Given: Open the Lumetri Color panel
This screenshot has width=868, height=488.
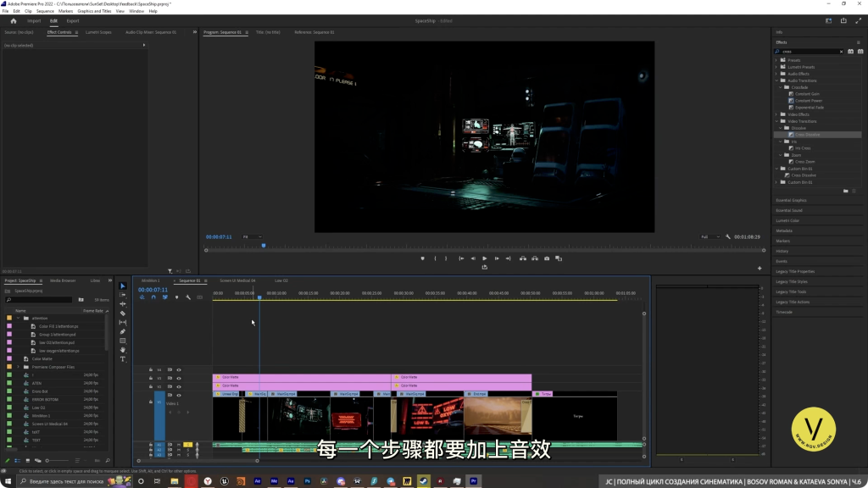Looking at the screenshot, I should [x=787, y=221].
